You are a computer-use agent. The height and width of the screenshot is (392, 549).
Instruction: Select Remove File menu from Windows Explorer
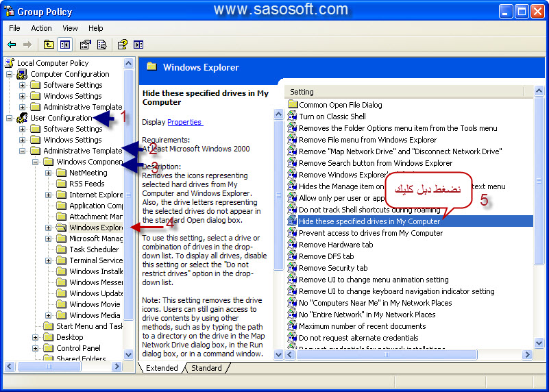coord(367,140)
